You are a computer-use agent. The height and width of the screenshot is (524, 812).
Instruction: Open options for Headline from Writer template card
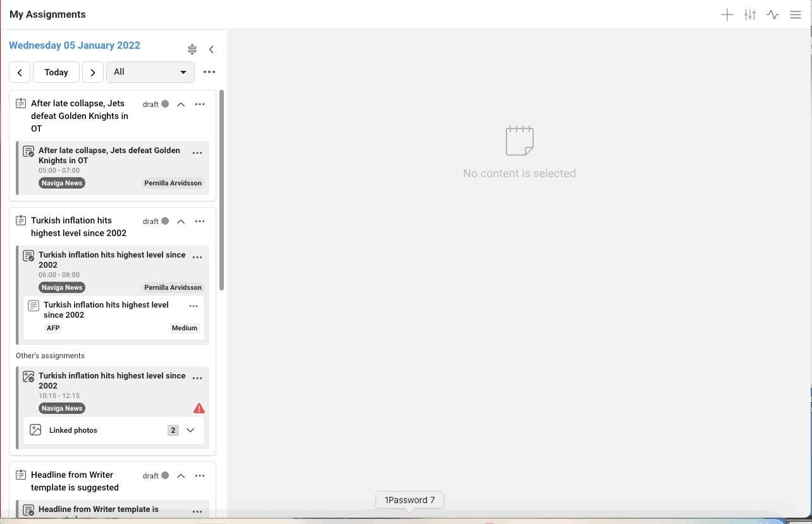200,476
